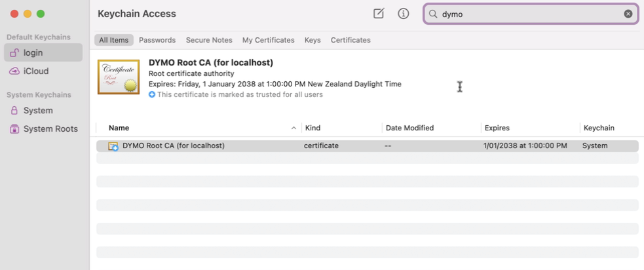Click the search field containing dymo
The image size is (644, 270).
tap(531, 14)
